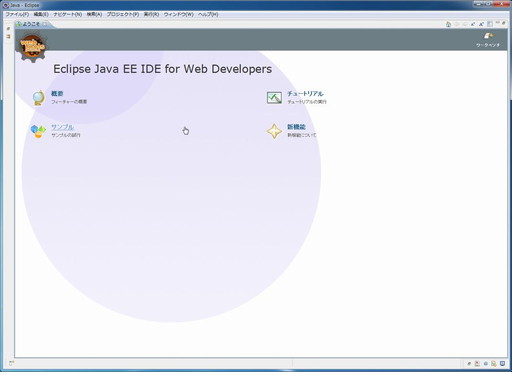The image size is (512, 372).
Task: Open the 新機能 what's new link
Action: coord(296,127)
